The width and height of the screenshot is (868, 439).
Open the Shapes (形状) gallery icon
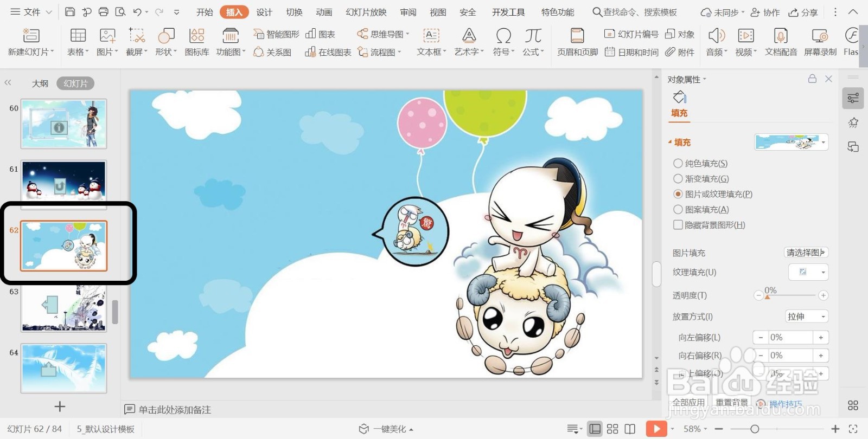point(166,36)
